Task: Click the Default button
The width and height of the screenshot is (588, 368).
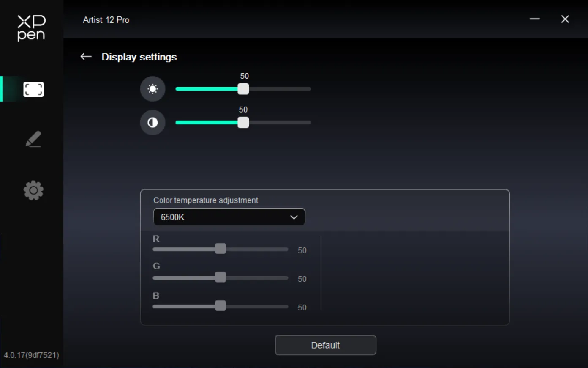Action: [325, 345]
